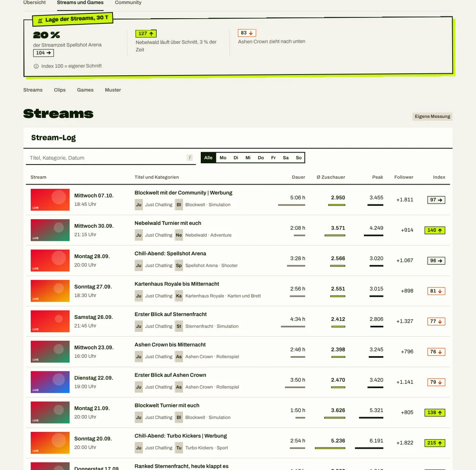Click the Ka Kartenhaus Royale category badge
Viewport: 476px width, 470px height.
click(x=179, y=296)
